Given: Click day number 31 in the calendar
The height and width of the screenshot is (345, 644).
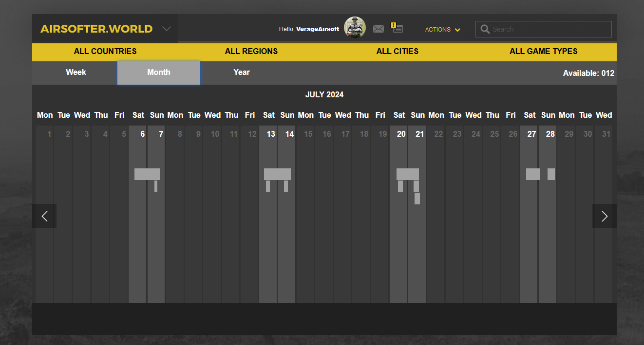Looking at the screenshot, I should tap(606, 134).
